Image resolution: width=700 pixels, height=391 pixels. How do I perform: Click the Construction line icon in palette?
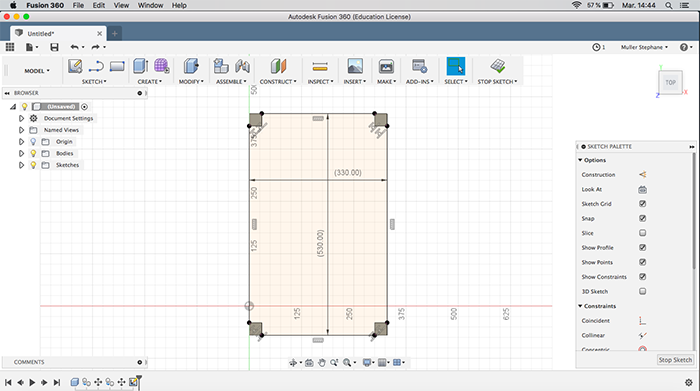(x=642, y=175)
